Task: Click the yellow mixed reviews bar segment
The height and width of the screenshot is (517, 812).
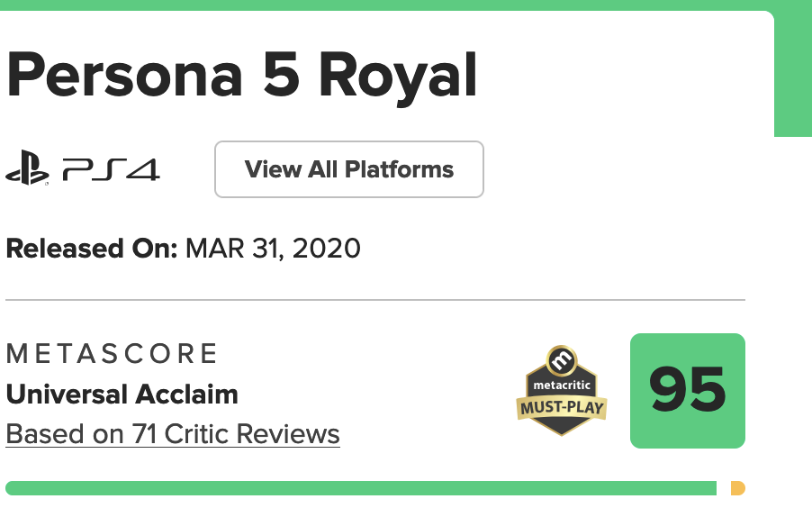Action: 738,488
